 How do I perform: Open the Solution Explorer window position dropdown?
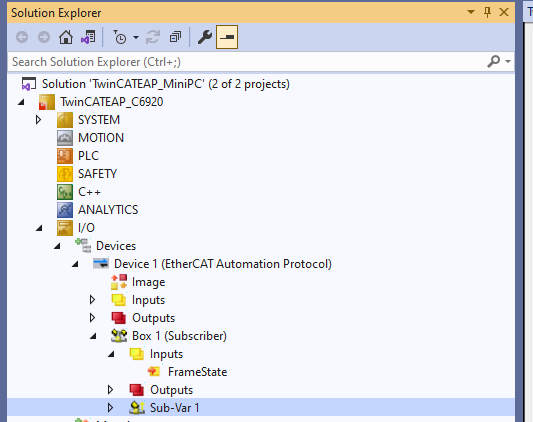coord(471,12)
